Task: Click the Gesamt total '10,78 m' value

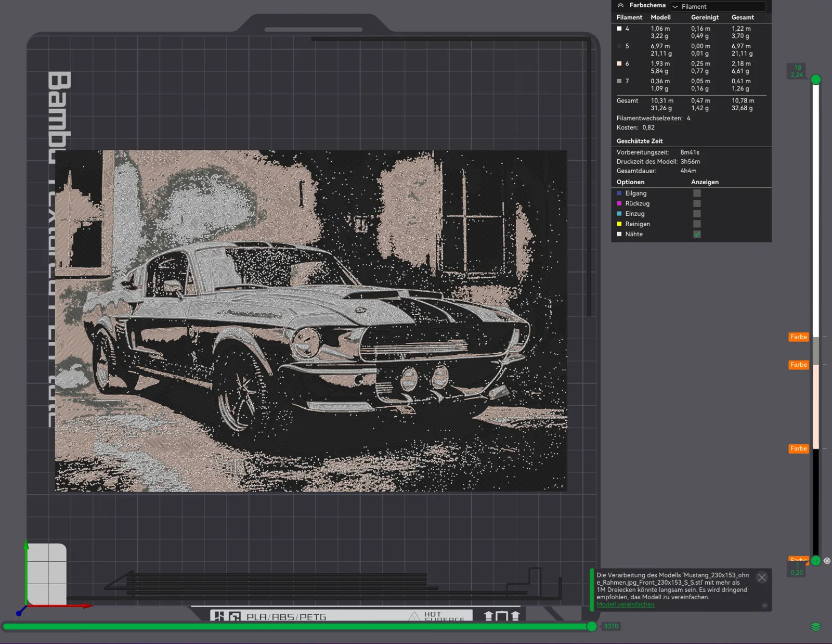Action: (743, 101)
